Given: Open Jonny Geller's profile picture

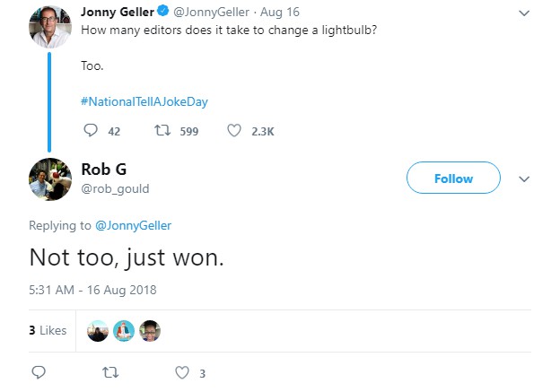Looking at the screenshot, I should click(x=50, y=27).
